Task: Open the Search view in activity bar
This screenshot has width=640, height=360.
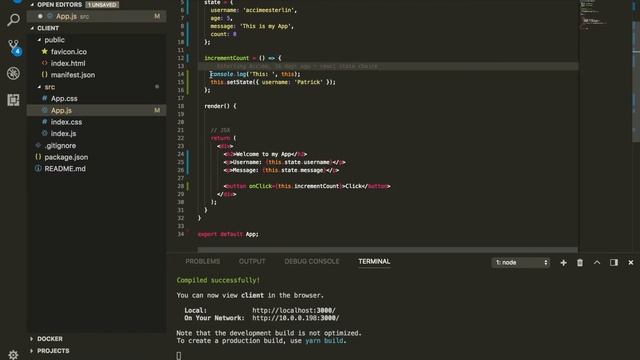Action: 13,19
